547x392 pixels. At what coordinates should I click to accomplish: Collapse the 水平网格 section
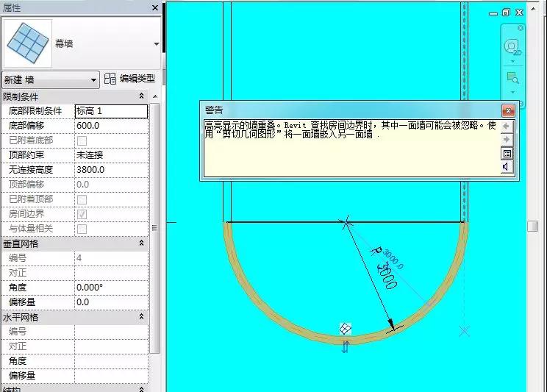(x=141, y=316)
